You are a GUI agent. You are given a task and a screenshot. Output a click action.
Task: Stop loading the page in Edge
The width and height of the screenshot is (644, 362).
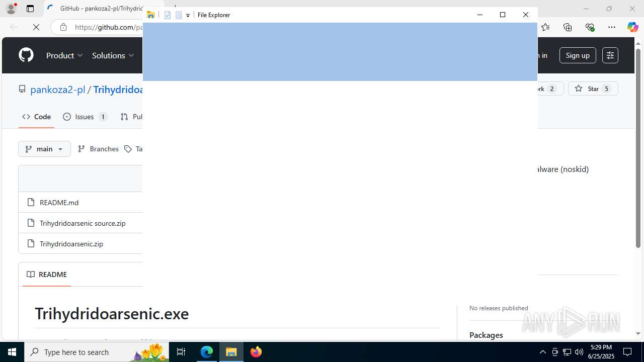coord(36,27)
